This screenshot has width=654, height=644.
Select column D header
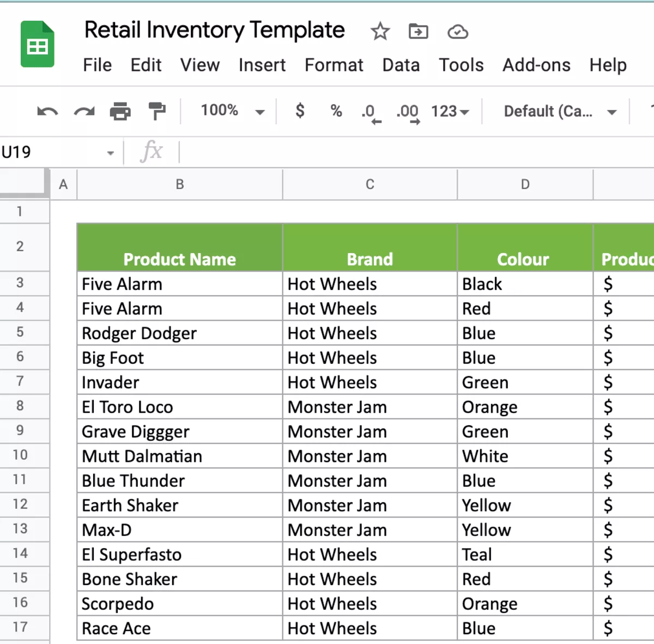pyautogui.click(x=525, y=184)
